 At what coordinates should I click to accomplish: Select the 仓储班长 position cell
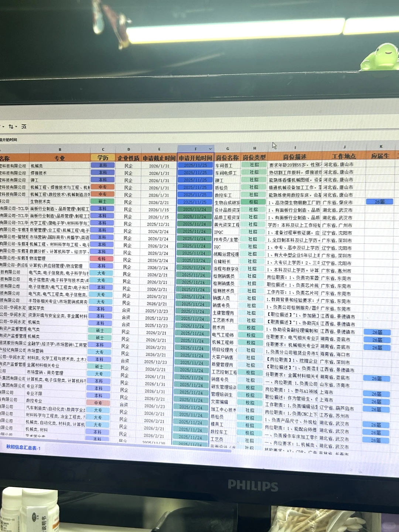point(226,262)
